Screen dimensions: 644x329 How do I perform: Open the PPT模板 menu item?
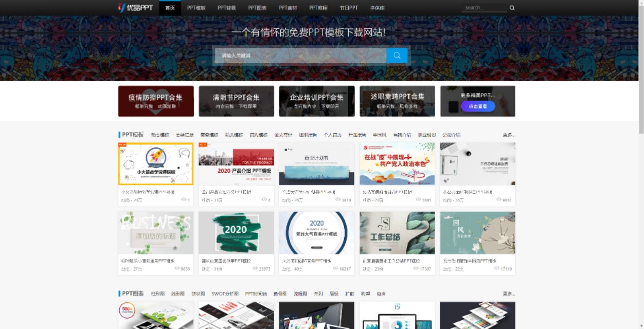197,8
